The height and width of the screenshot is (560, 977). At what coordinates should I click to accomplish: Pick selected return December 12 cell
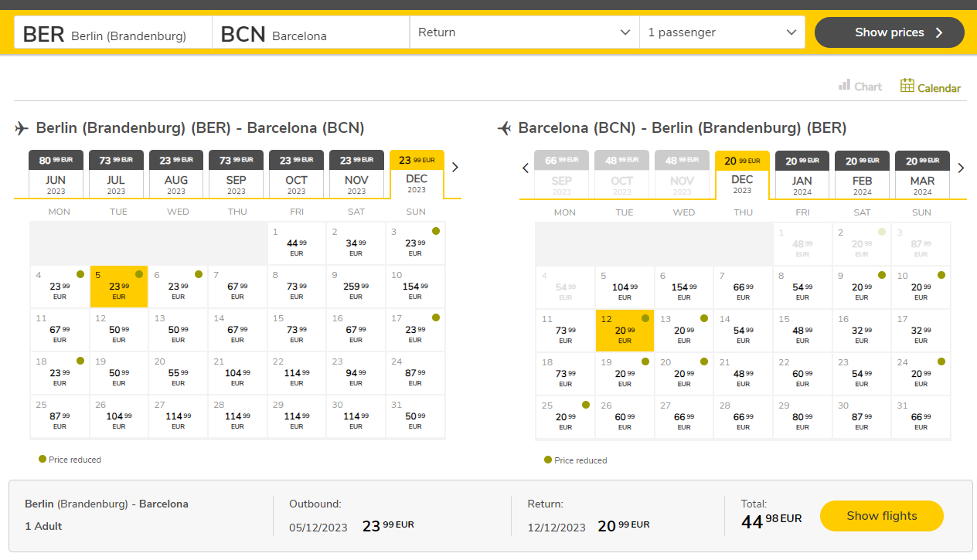pyautogui.click(x=625, y=331)
